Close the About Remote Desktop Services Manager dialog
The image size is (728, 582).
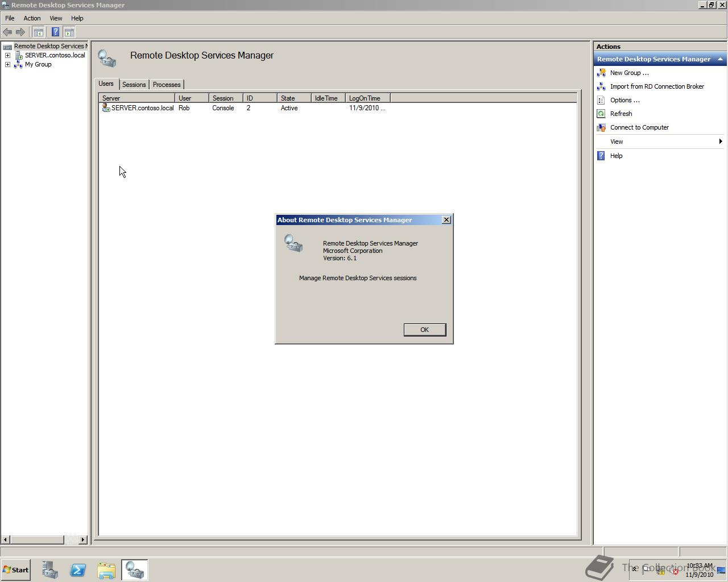(x=446, y=220)
